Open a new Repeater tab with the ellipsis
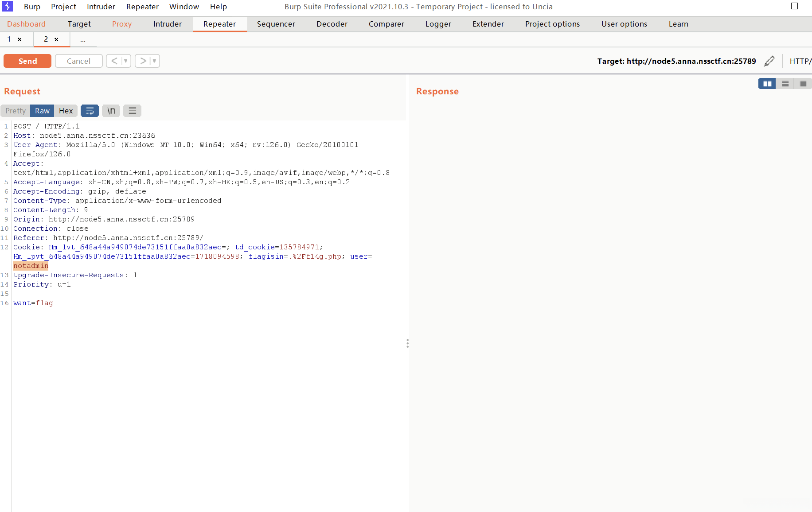The width and height of the screenshot is (812, 512). coord(83,39)
